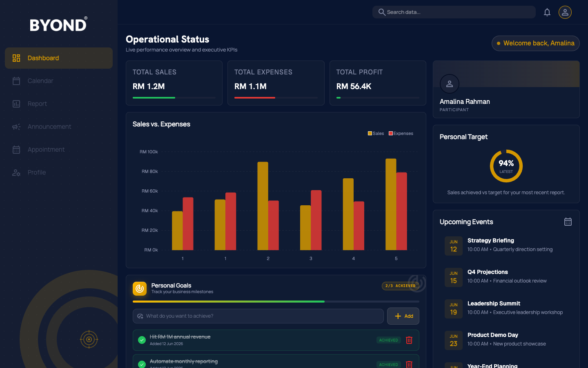Click the Total Expenses progress bar
Screen dimensions: 588x368
(x=276, y=98)
